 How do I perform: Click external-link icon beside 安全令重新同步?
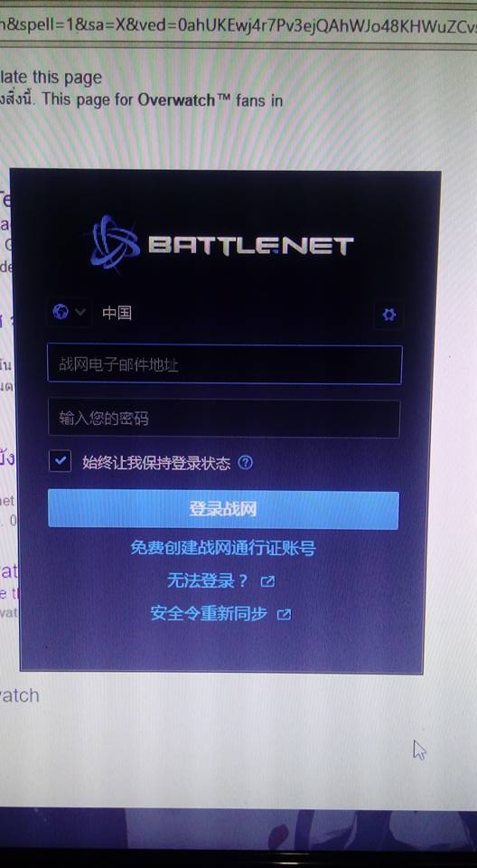[284, 614]
